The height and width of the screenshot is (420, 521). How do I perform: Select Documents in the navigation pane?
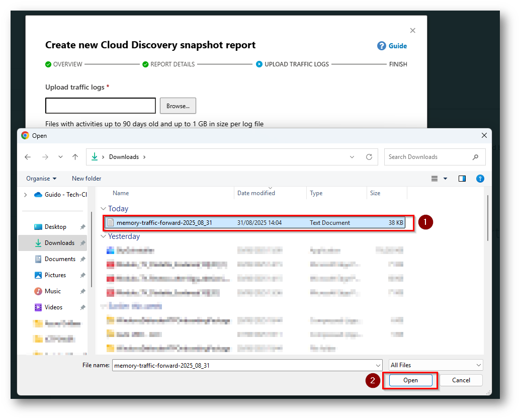point(60,259)
